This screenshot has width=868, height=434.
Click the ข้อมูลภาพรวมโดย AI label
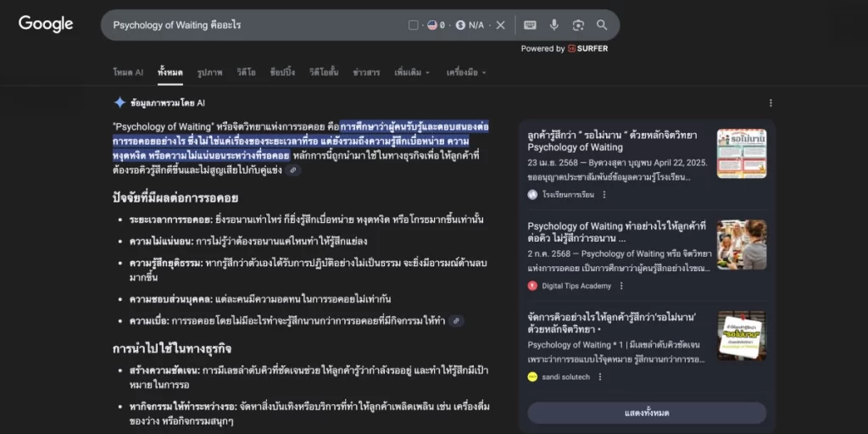(168, 103)
